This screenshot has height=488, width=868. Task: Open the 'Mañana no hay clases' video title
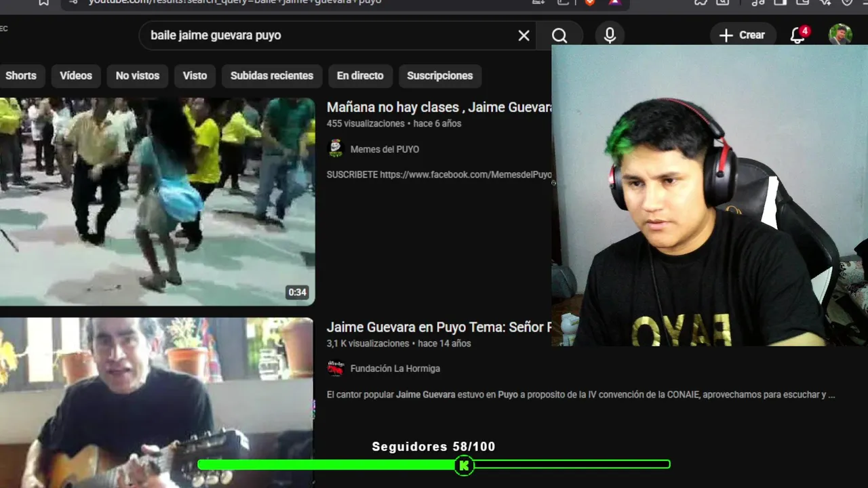click(x=439, y=107)
